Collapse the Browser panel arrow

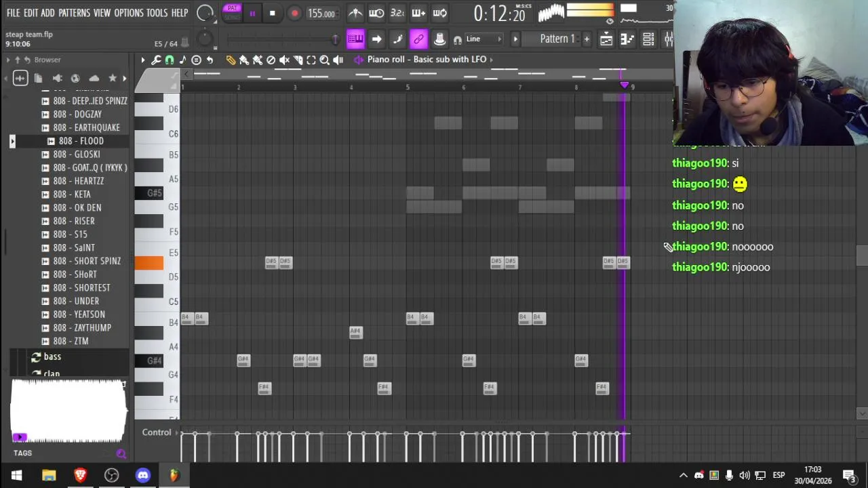coord(7,60)
